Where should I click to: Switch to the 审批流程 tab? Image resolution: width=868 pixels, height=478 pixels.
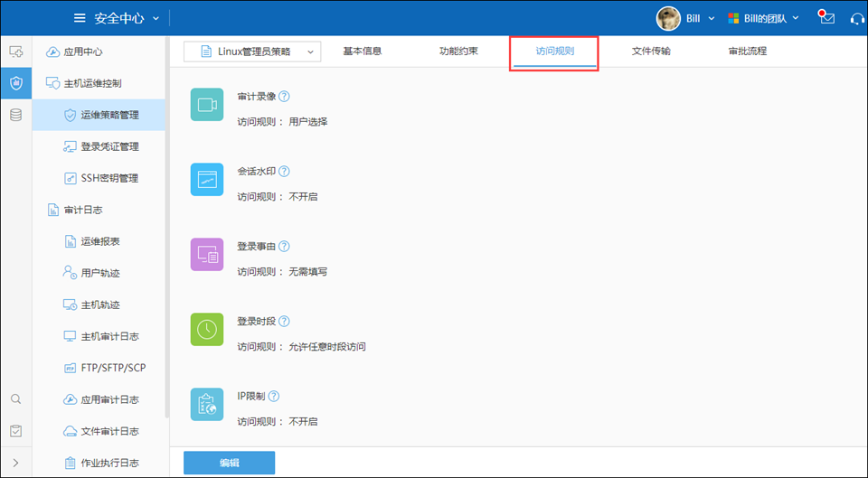[x=748, y=51]
